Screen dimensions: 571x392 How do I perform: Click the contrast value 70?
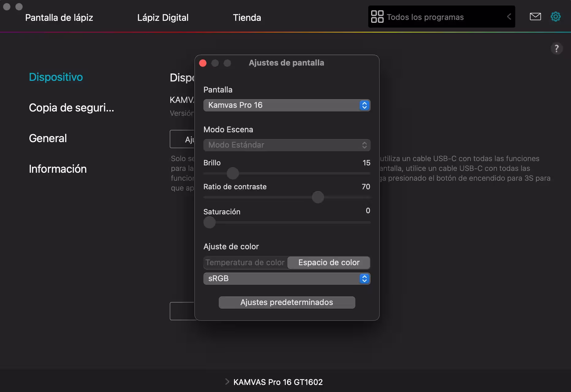(x=366, y=187)
